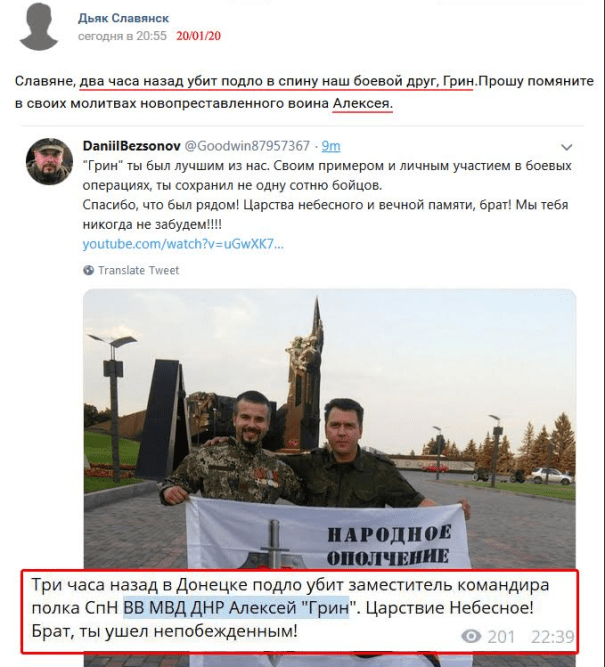Click the globe icon beside Translate Tweet

pyautogui.click(x=88, y=270)
